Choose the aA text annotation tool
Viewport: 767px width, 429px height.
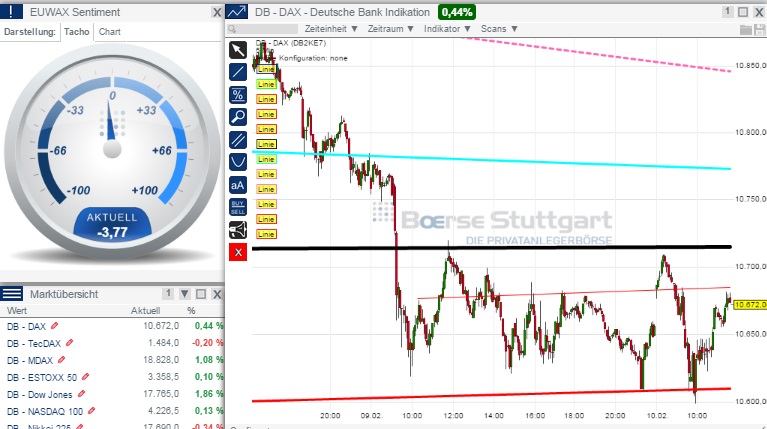[x=238, y=185]
